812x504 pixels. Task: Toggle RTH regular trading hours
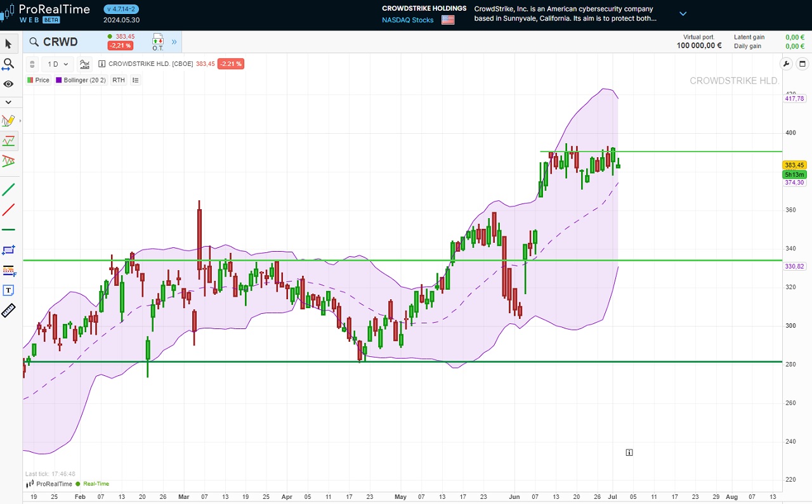(118, 80)
